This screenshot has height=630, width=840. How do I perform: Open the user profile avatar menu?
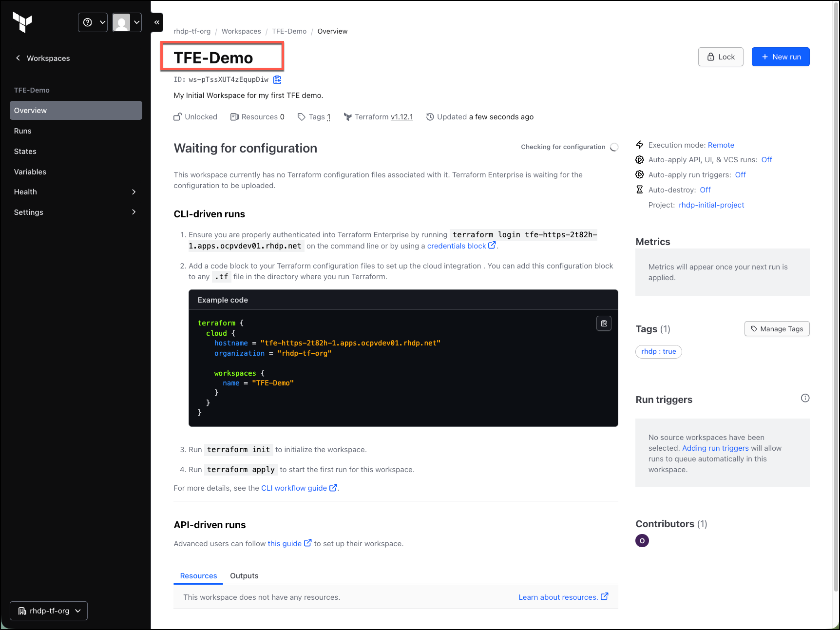[x=127, y=22]
